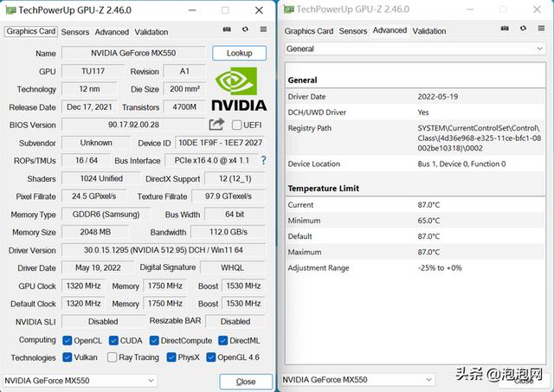
Task: Open the hamburger menu in left GPU-Z window
Action: click(x=261, y=32)
